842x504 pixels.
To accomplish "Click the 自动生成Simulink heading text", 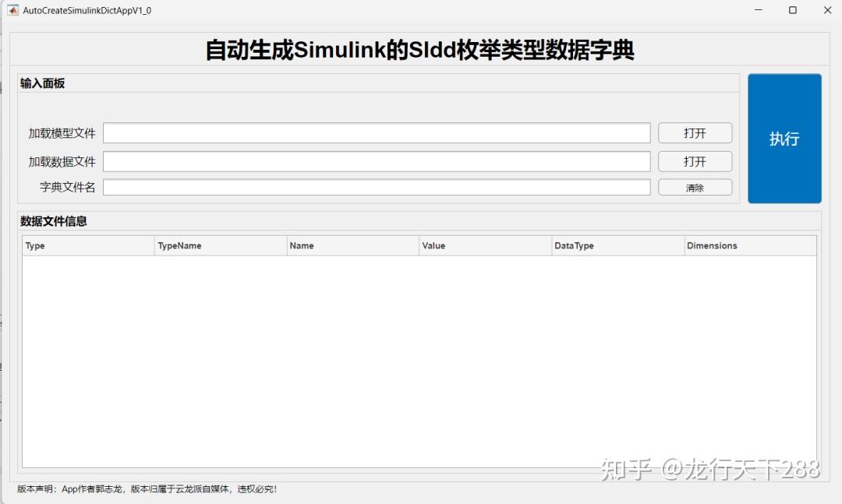I will click(x=419, y=50).
